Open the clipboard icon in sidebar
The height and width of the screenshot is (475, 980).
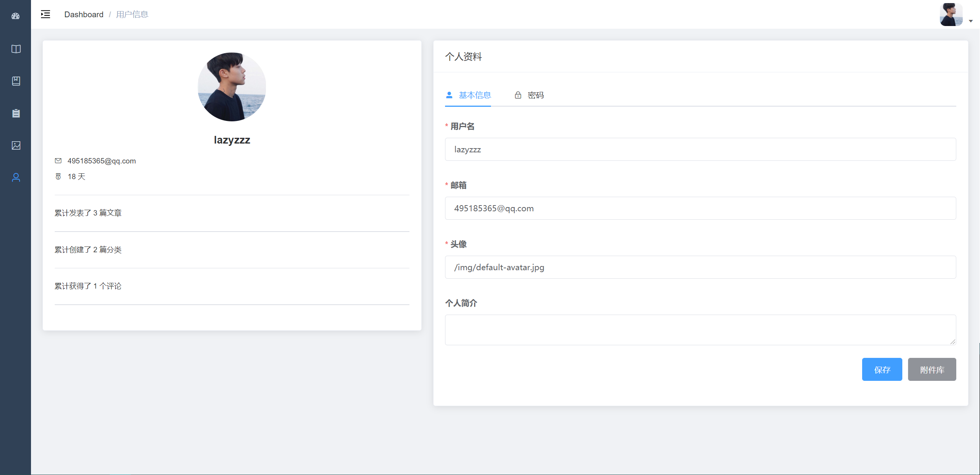(16, 113)
